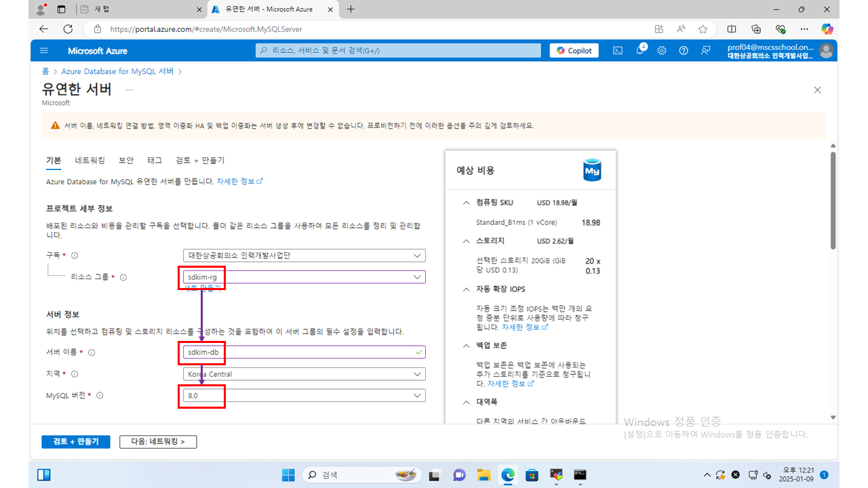Refresh the browser page
The image size is (868, 488).
coord(68,29)
